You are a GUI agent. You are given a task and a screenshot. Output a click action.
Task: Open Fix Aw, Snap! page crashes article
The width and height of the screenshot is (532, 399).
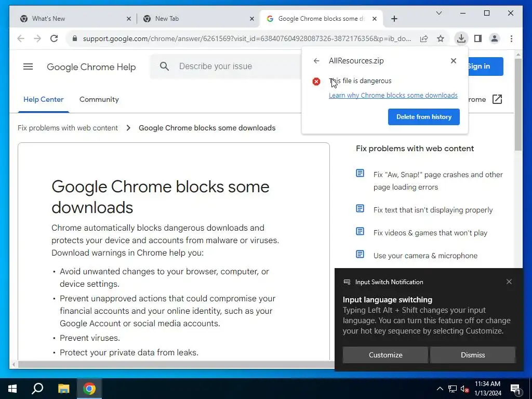[x=438, y=181]
